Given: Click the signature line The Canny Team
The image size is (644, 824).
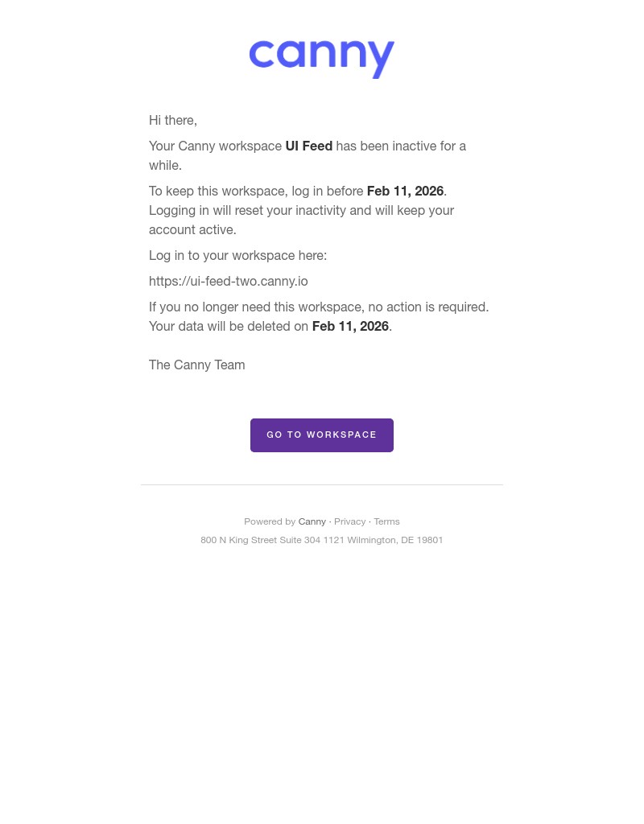Looking at the screenshot, I should (x=196, y=365).
